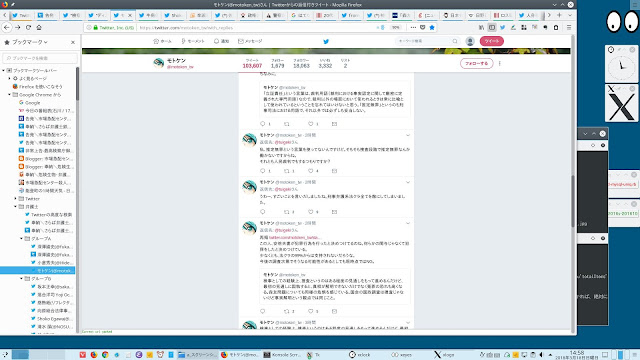
Task: Click the Firefox icon in taskbar
Action: coord(93,355)
